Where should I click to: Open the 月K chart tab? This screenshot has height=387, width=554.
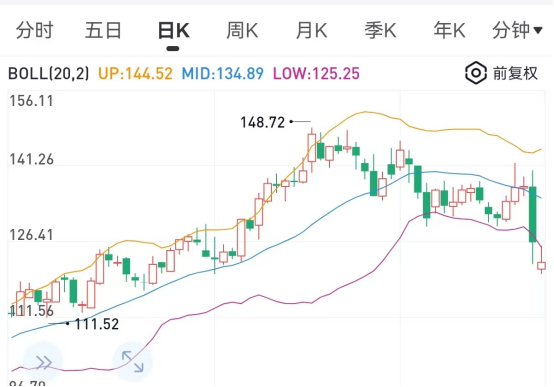point(311,30)
